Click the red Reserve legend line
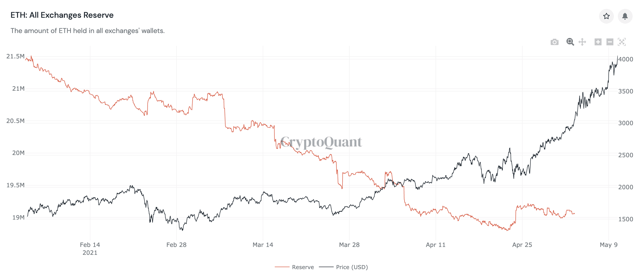This screenshot has width=644, height=276. tap(282, 267)
